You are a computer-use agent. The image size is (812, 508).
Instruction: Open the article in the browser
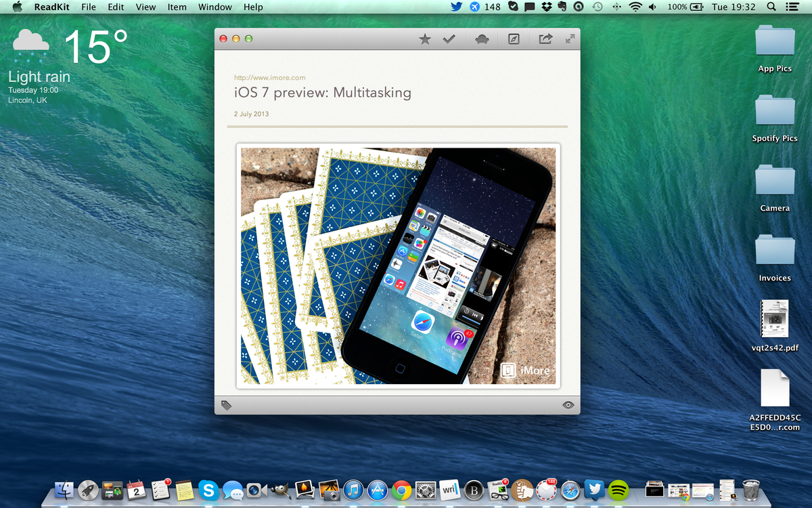513,39
